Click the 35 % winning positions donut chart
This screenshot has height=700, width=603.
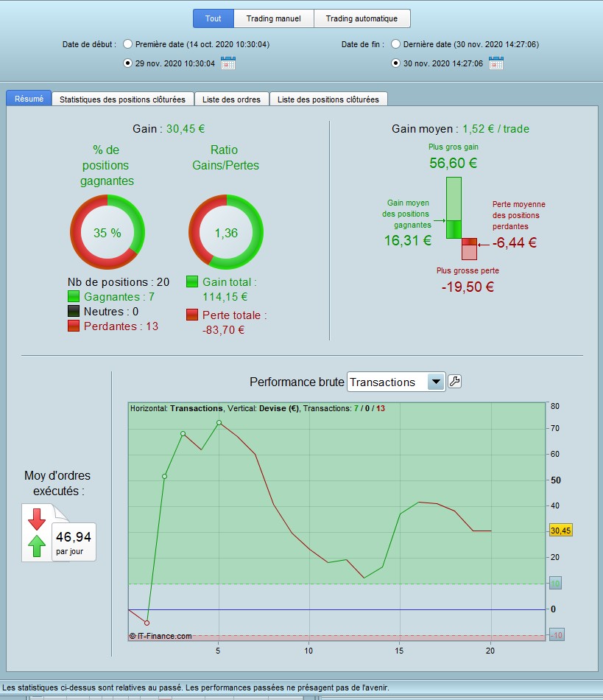107,232
